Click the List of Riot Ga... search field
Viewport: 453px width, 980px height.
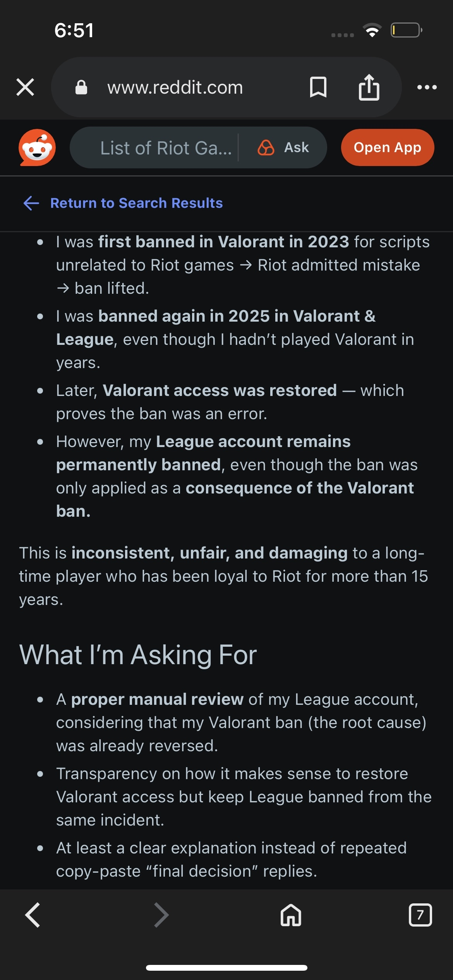click(166, 148)
